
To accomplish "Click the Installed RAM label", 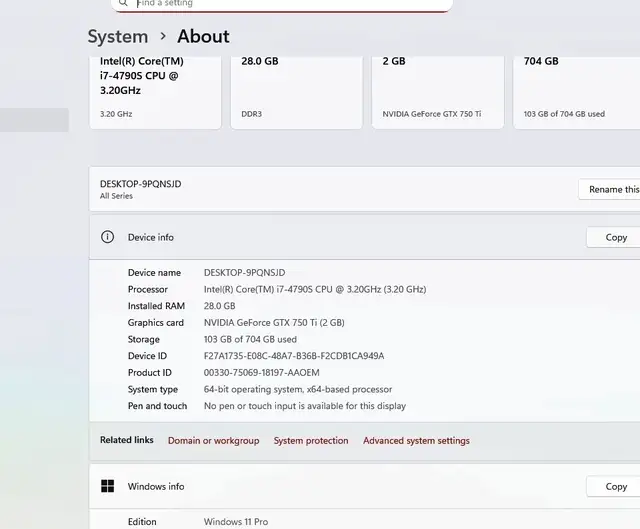I will click(x=156, y=306).
